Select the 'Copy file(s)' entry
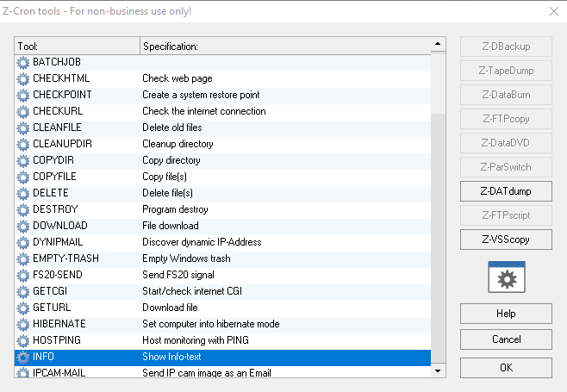This screenshot has height=392, width=567. coord(165,177)
